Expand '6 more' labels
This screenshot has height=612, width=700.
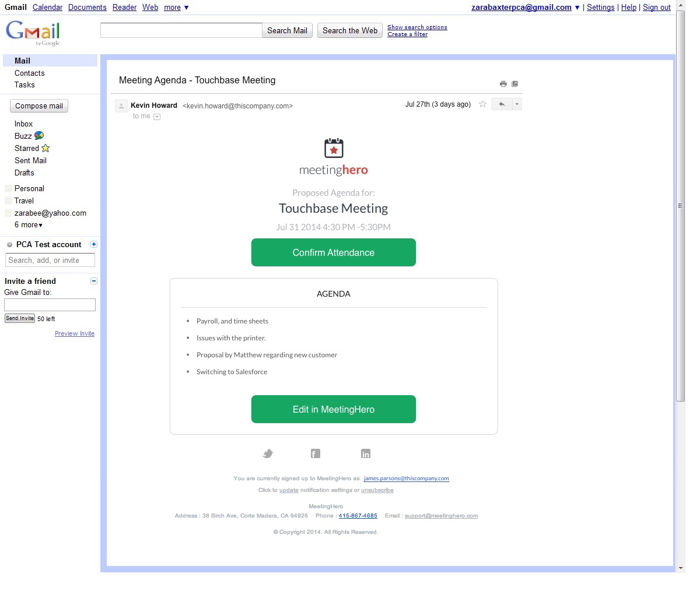[29, 225]
